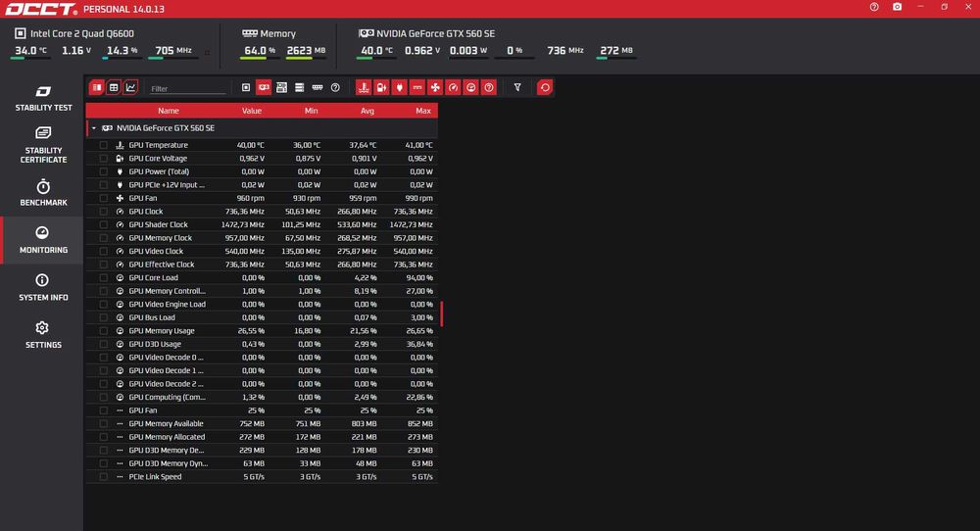Select the GPU Effective Clock row label

click(x=162, y=265)
